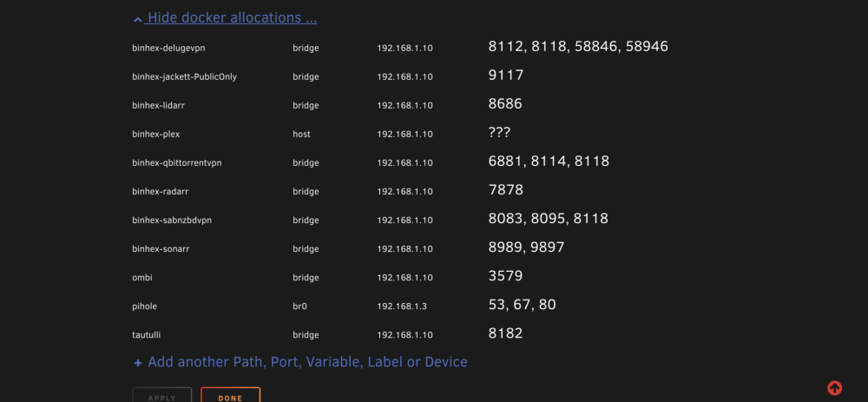The image size is (868, 402).
Task: Click the tautulli container entry
Action: (x=147, y=335)
